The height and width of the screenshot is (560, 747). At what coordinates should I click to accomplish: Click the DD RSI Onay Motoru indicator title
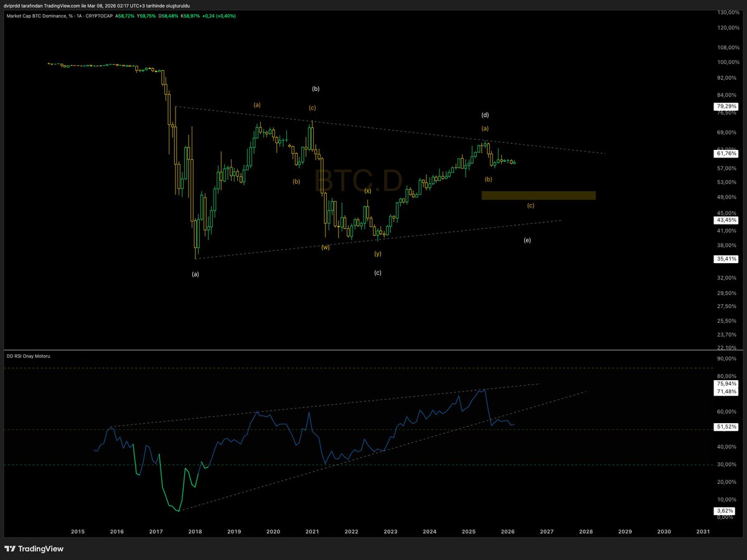pyautogui.click(x=29, y=356)
